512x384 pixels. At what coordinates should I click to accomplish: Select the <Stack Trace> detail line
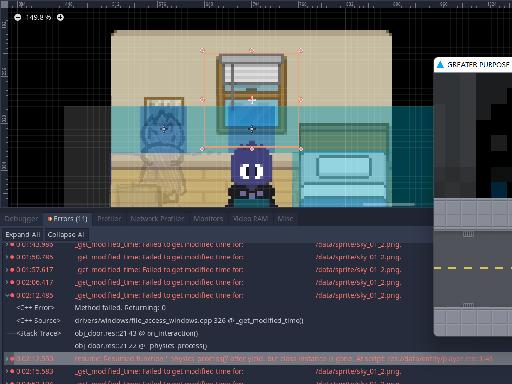(39, 333)
